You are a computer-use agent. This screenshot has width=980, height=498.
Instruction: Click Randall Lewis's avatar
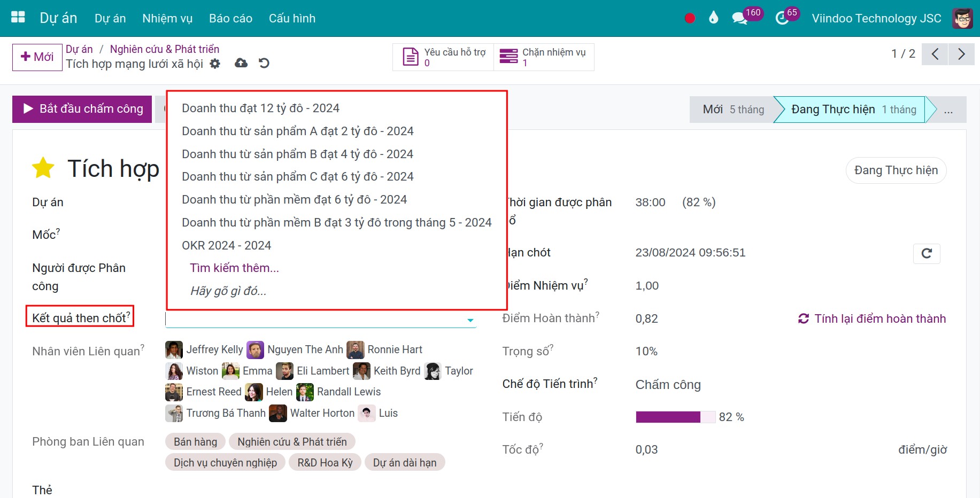coord(305,392)
